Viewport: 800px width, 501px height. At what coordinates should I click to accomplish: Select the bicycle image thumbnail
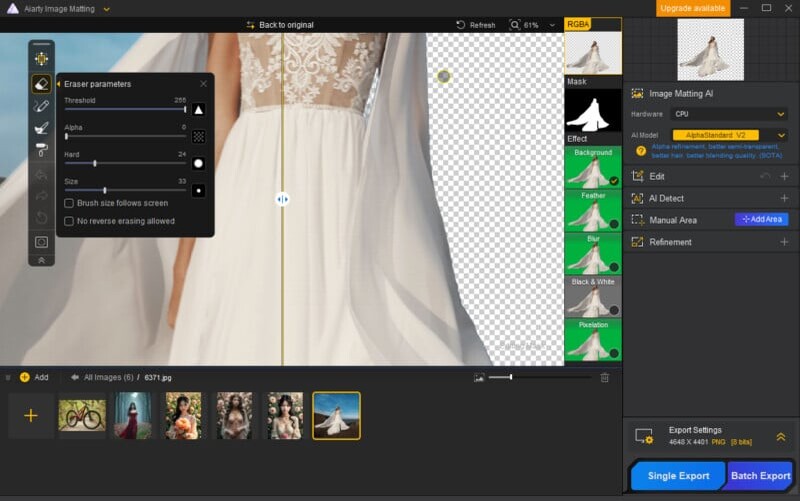[x=82, y=415]
